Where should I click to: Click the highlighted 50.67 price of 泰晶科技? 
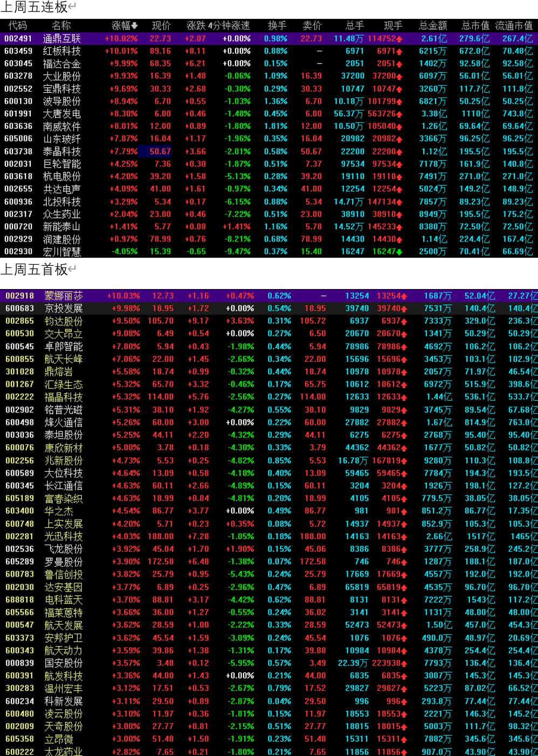pyautogui.click(x=160, y=152)
